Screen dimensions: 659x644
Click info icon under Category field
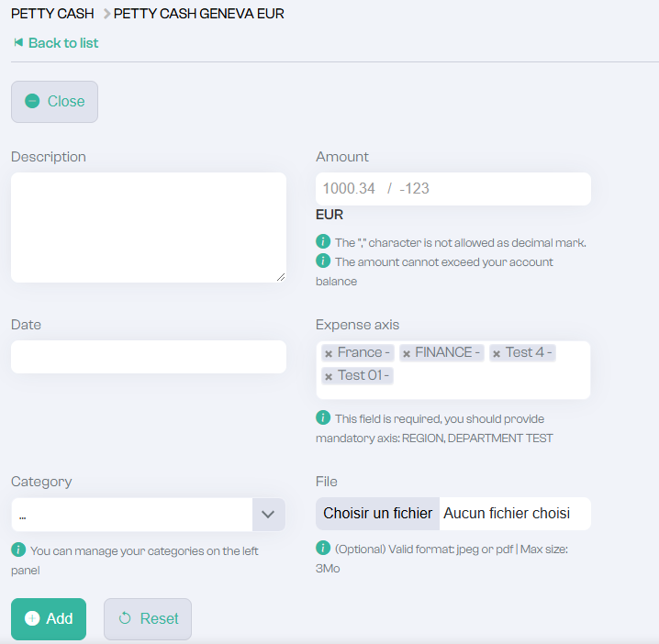(18, 550)
